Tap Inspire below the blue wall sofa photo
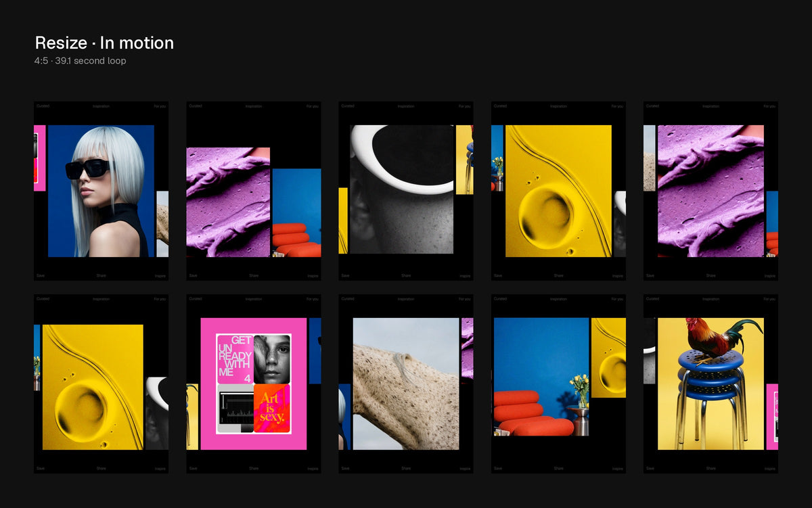Screen dimensions: 812x508 [x=617, y=469]
